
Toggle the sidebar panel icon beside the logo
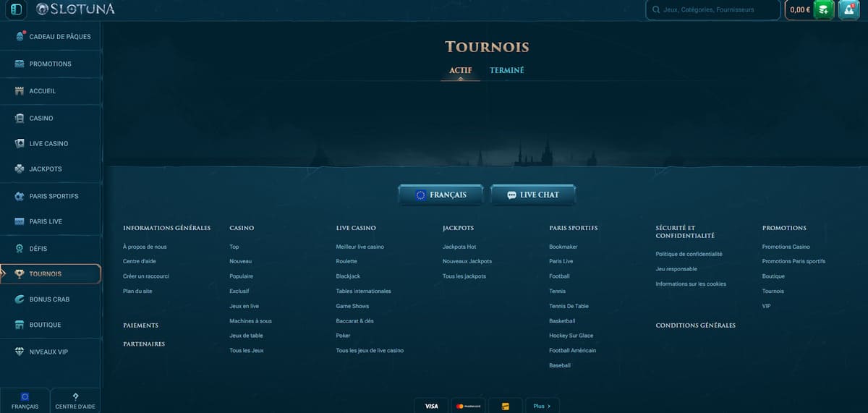click(17, 9)
